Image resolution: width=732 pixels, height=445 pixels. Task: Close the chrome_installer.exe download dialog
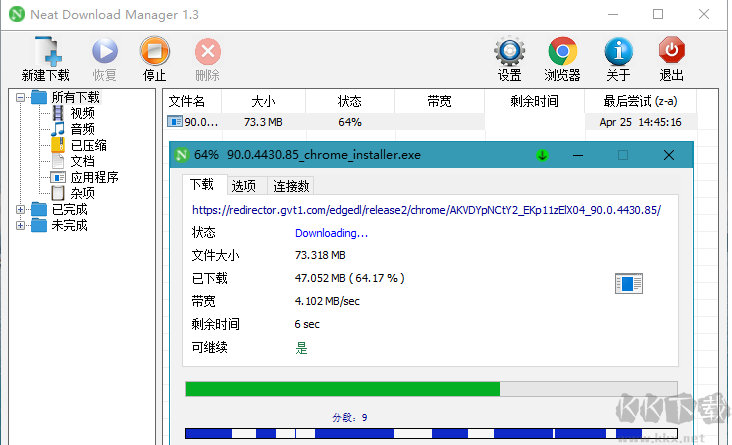tap(669, 155)
